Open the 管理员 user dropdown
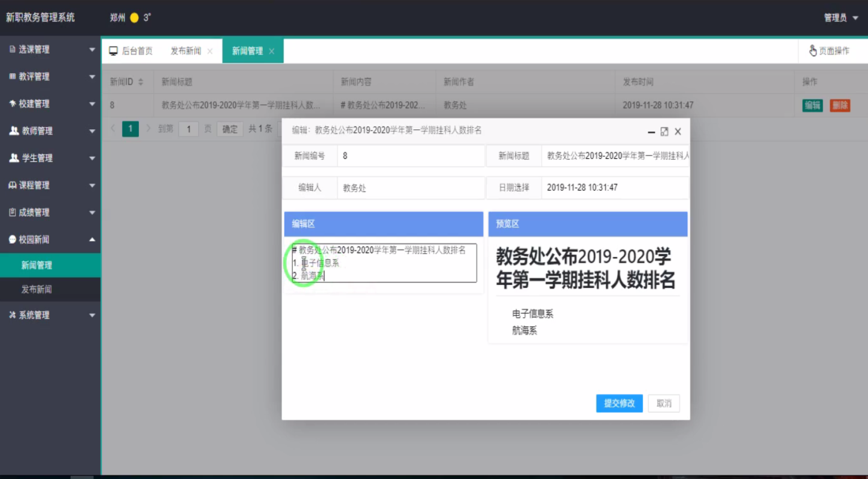Screen dimensions: 868x479 (x=840, y=18)
